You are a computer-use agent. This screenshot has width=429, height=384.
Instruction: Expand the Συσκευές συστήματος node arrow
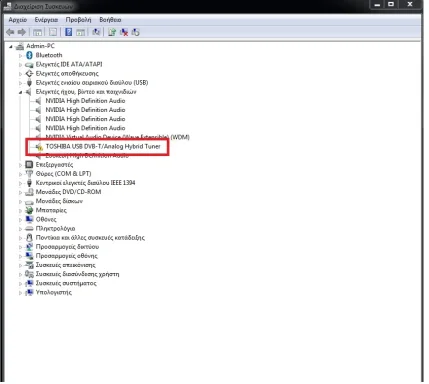(x=20, y=284)
